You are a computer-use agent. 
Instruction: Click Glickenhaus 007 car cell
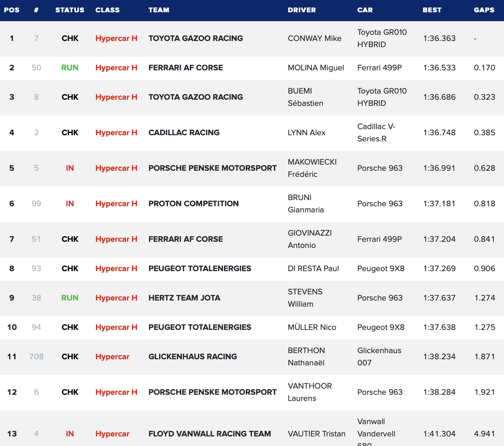point(379,357)
